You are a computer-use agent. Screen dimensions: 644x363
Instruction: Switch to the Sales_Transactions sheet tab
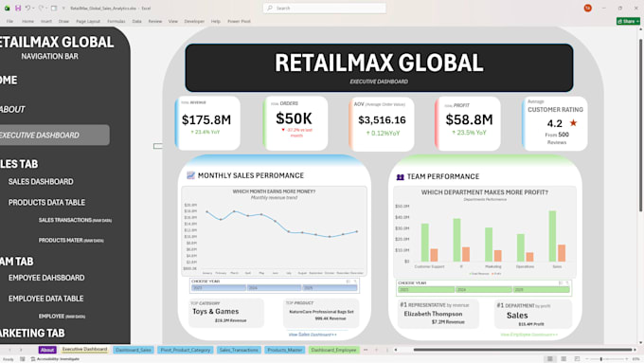click(239, 350)
